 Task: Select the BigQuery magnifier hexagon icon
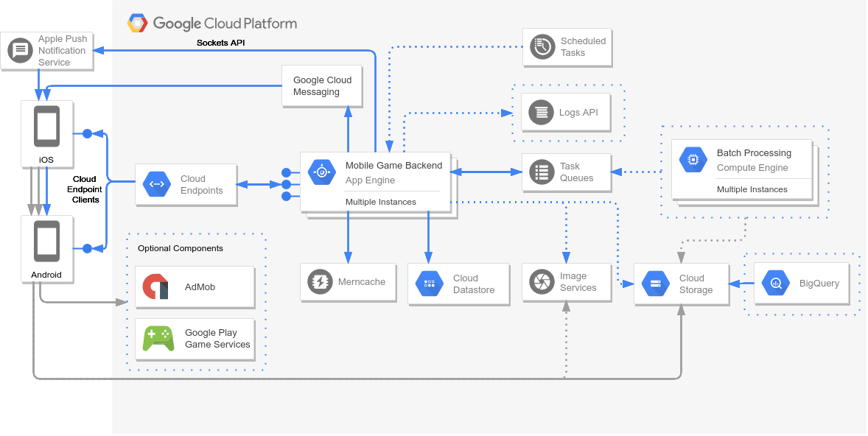776,284
